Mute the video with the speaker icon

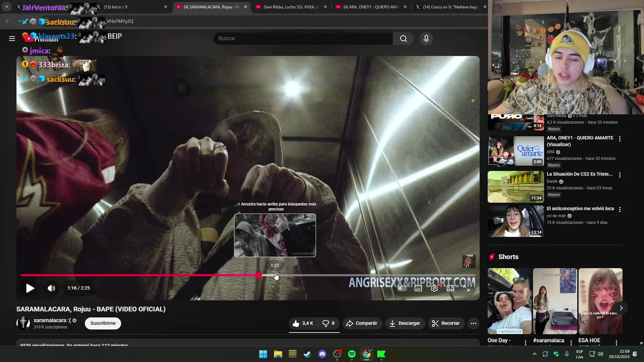[x=51, y=288]
